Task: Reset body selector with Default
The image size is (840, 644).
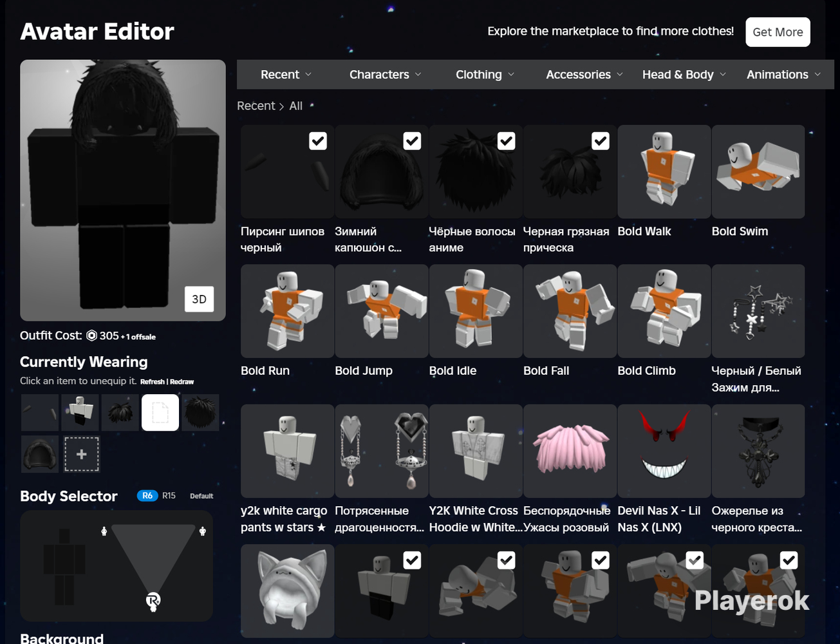Action: pyautogui.click(x=201, y=496)
